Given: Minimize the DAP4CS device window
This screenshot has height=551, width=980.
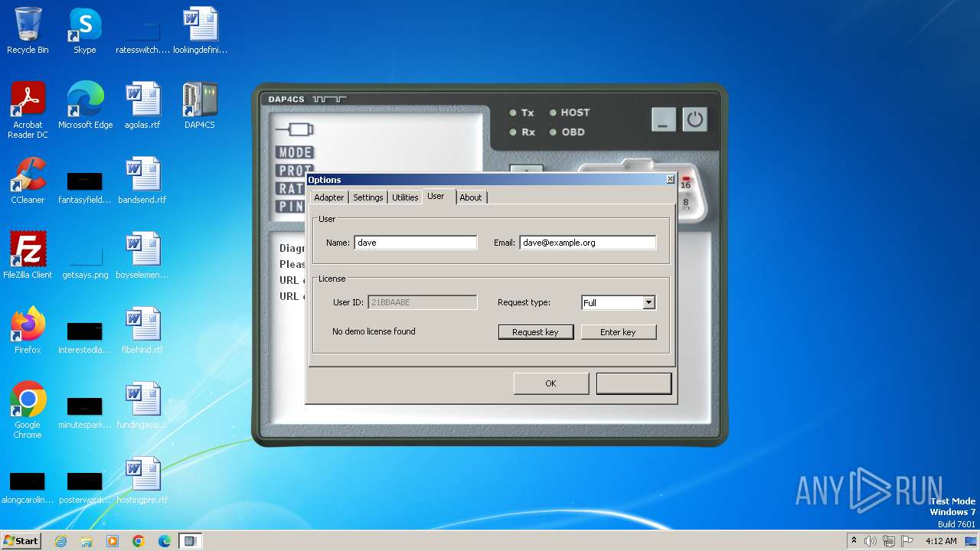Looking at the screenshot, I should pyautogui.click(x=664, y=119).
